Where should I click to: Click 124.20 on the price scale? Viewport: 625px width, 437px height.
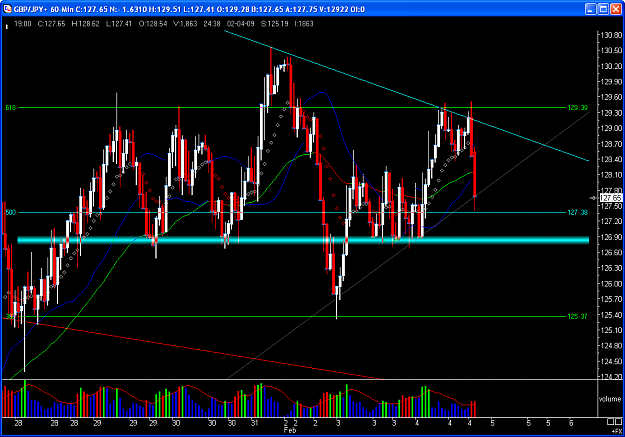tap(611, 377)
